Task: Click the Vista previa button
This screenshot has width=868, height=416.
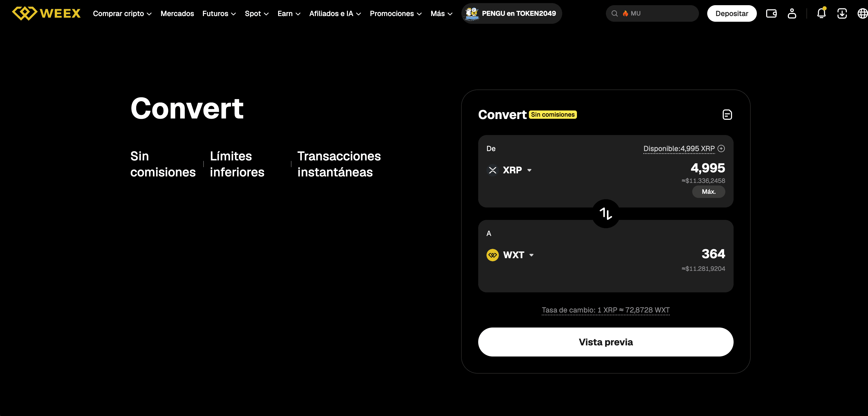Action: (606, 342)
